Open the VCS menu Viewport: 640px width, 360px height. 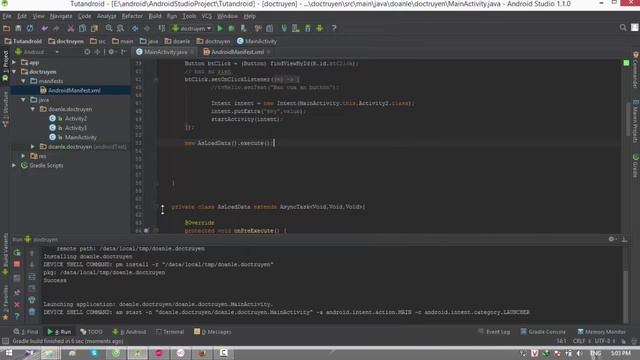pos(207,16)
